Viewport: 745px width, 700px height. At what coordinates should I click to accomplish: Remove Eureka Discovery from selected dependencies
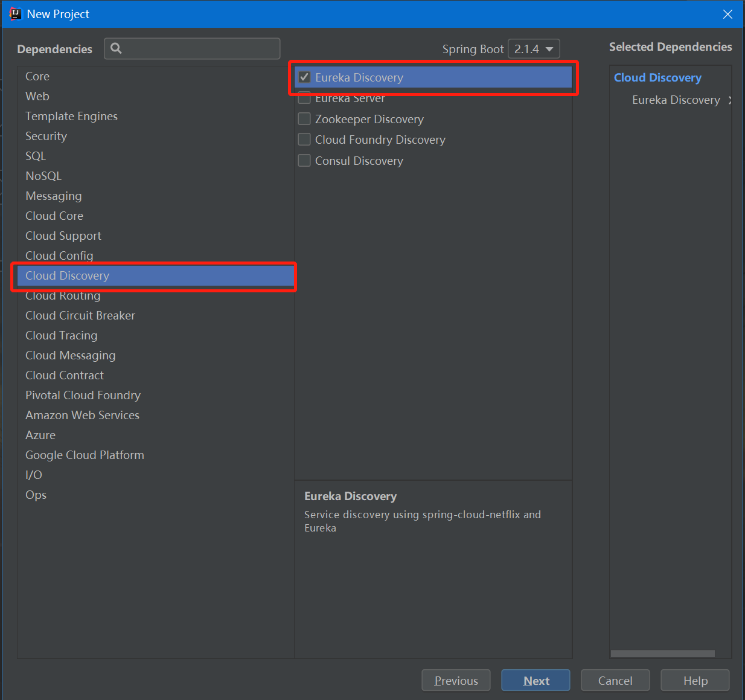pyautogui.click(x=729, y=100)
